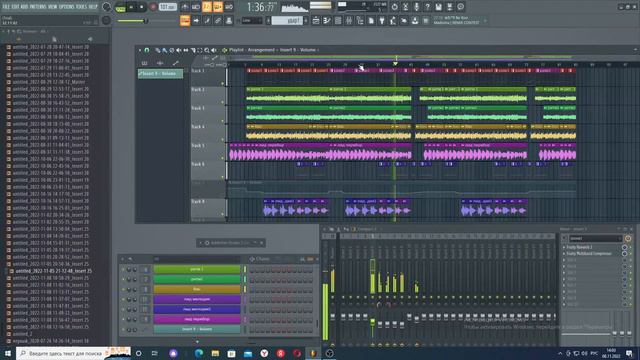
Task: Click the playhead marker on the Playlist timeline
Action: click(395, 64)
